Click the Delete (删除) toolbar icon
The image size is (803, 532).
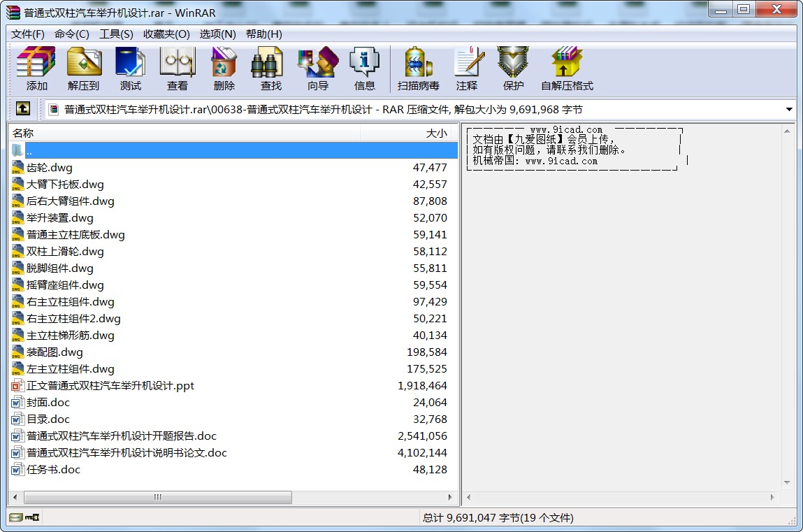(224, 69)
